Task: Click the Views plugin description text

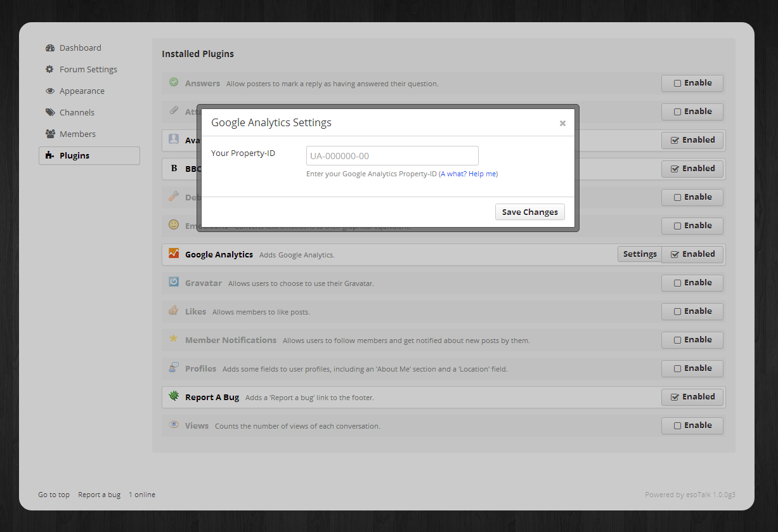Action: (297, 426)
